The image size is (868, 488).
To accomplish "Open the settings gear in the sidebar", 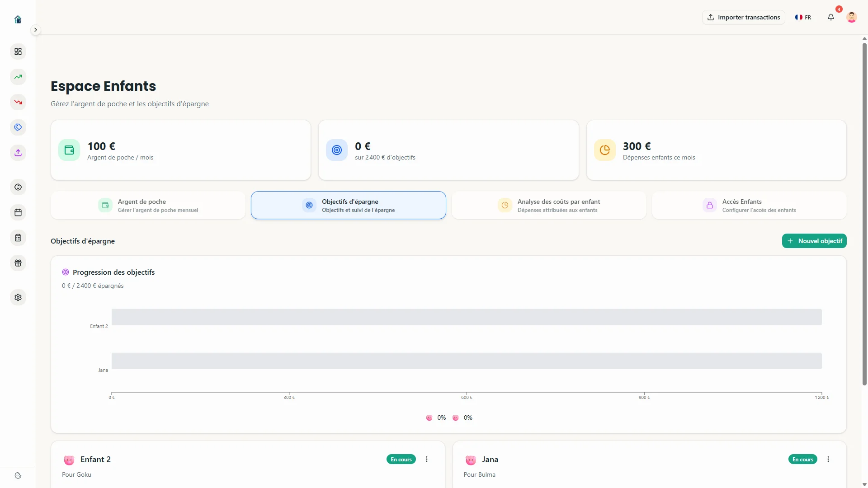I will [x=18, y=297].
